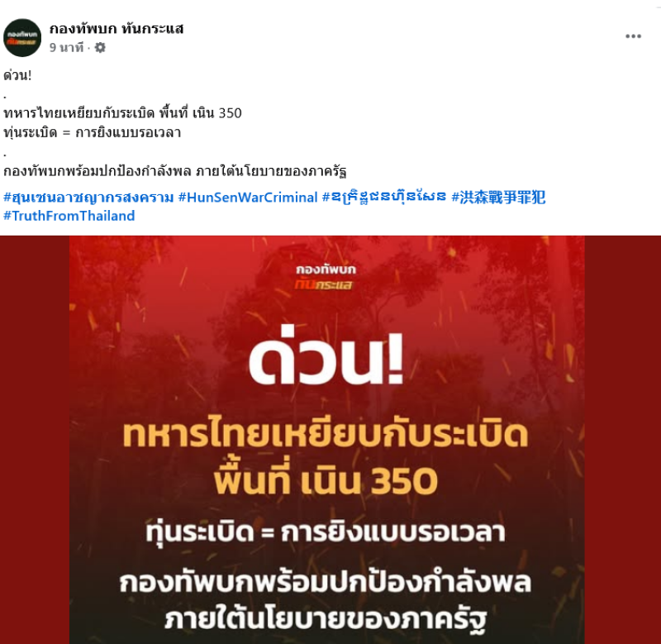661x644 pixels.
Task: Click caption line ทหารไทยเหยียบกับระเบิด พื้นที่ เนิน 350
Action: 122,113
